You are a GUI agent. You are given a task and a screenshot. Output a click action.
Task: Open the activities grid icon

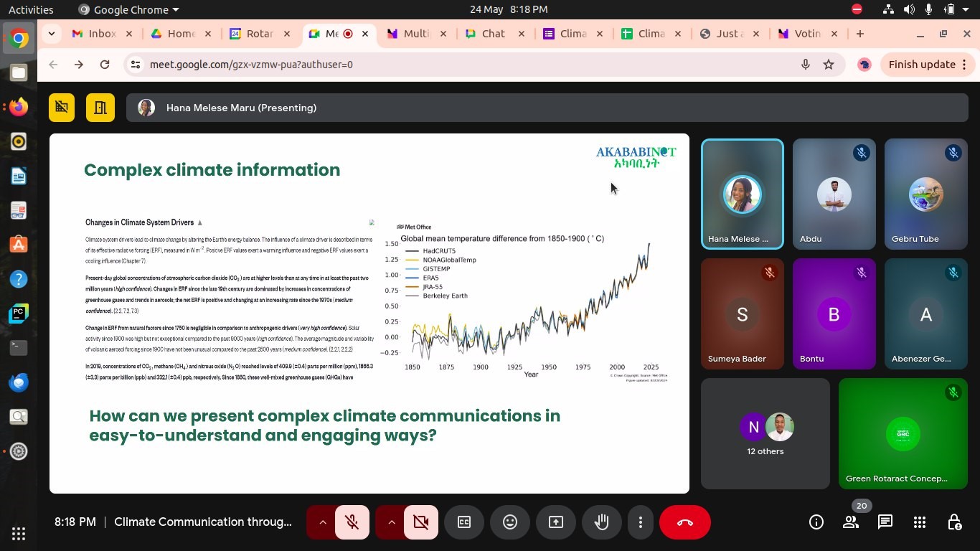point(920,522)
